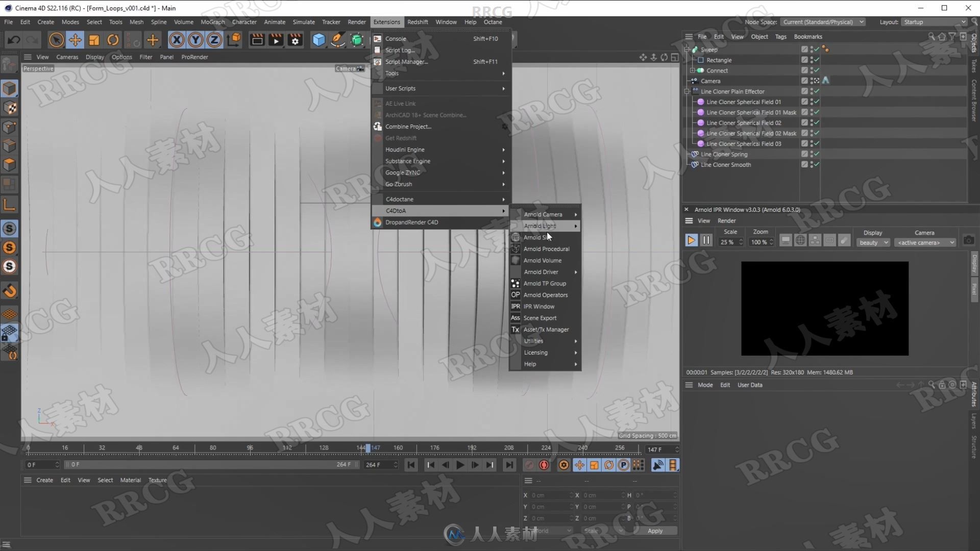Go to end of animation
The height and width of the screenshot is (551, 980).
(x=509, y=465)
